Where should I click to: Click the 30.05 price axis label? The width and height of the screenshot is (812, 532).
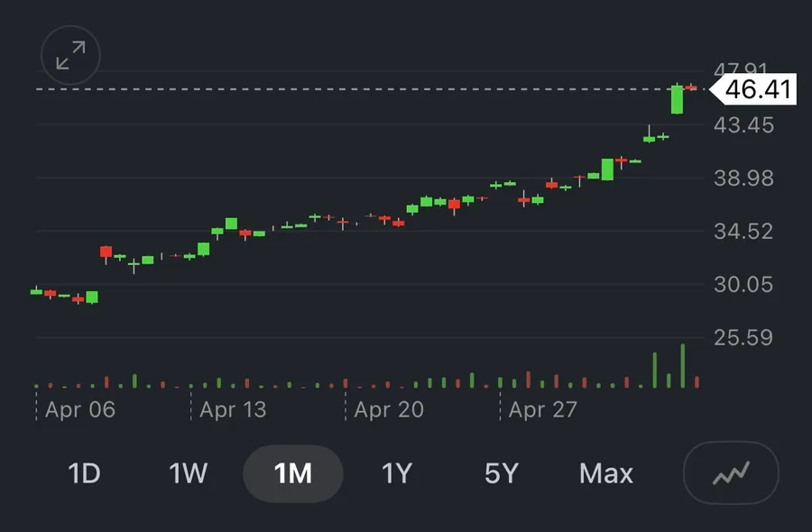tap(743, 285)
